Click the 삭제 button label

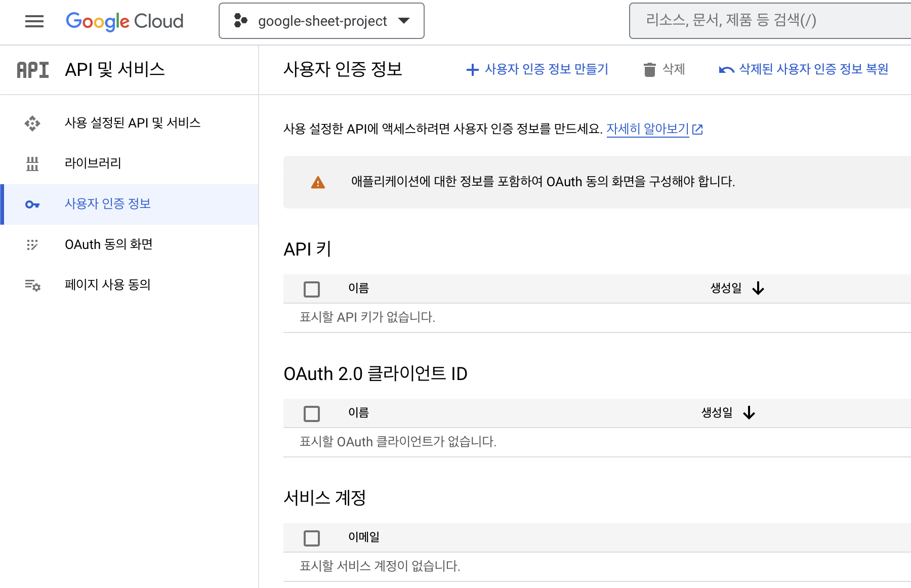674,69
